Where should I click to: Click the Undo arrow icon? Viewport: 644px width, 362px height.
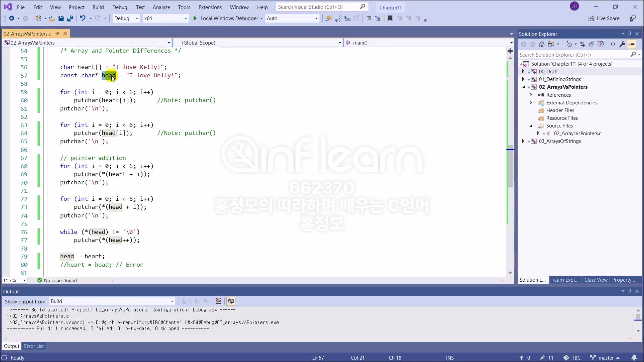point(83,18)
